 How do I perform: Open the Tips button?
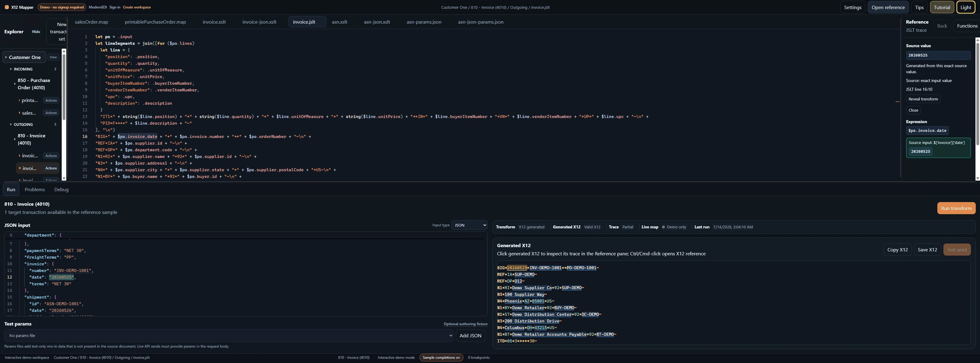pyautogui.click(x=919, y=7)
